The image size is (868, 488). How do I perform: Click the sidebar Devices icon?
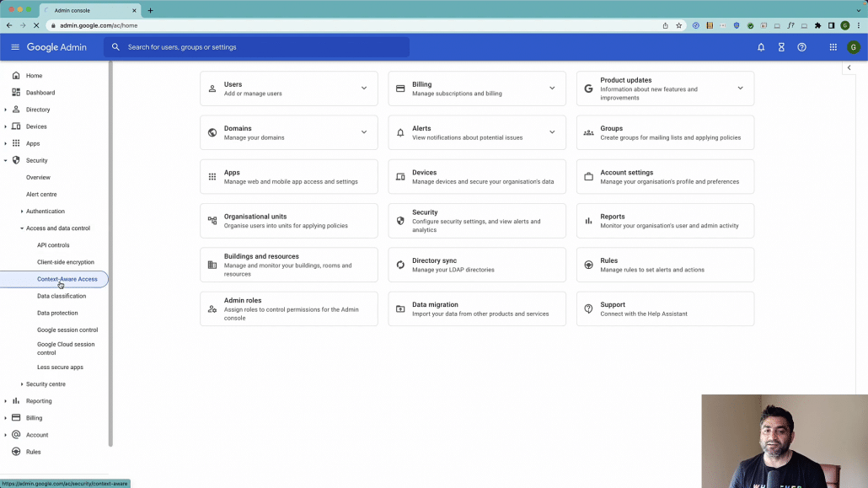click(16, 126)
